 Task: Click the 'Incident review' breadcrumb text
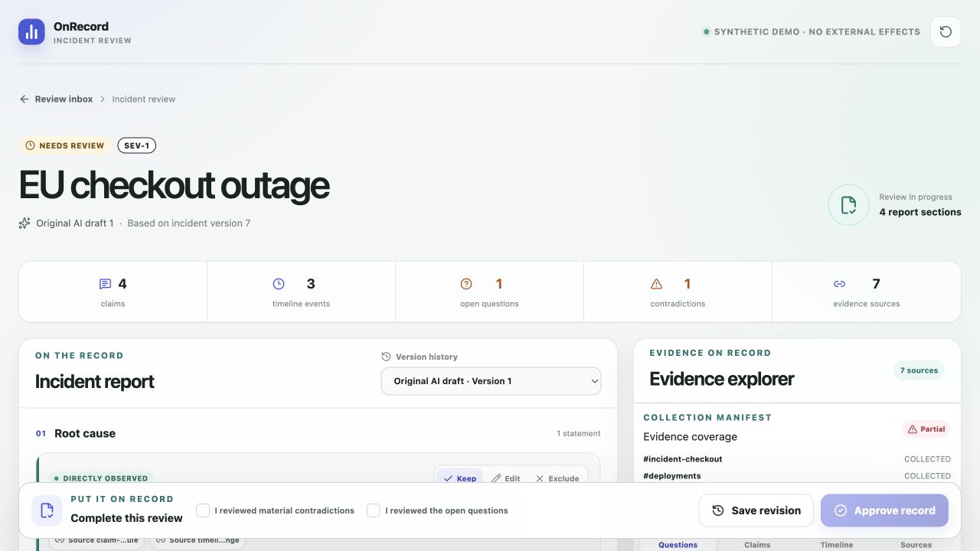point(144,99)
